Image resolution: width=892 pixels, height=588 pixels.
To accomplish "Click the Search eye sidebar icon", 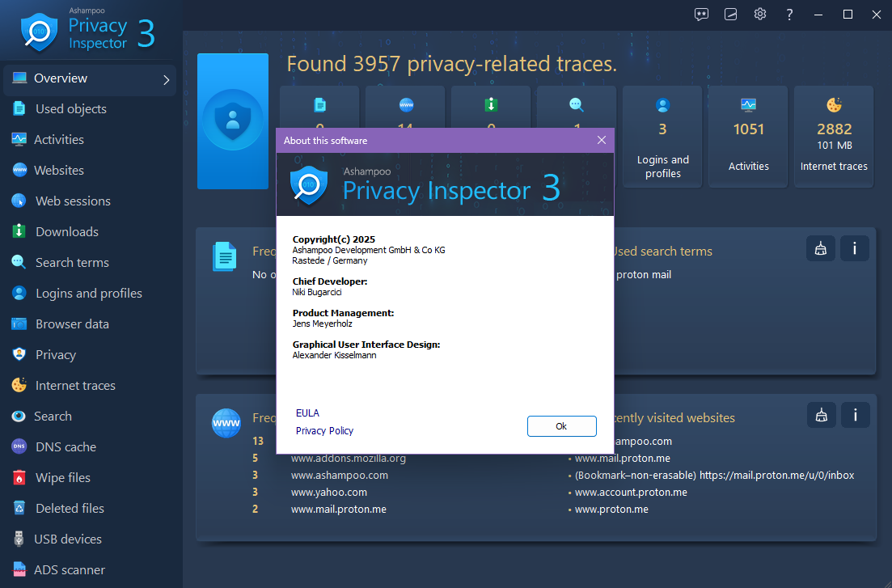I will [19, 416].
